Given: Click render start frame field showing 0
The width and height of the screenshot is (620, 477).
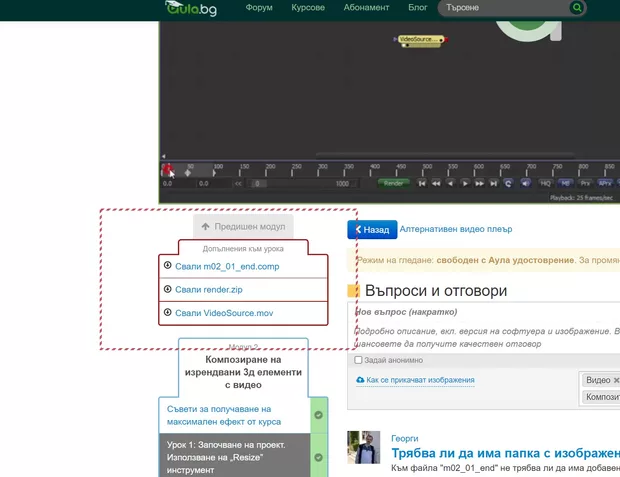Looking at the screenshot, I should coord(257,184).
